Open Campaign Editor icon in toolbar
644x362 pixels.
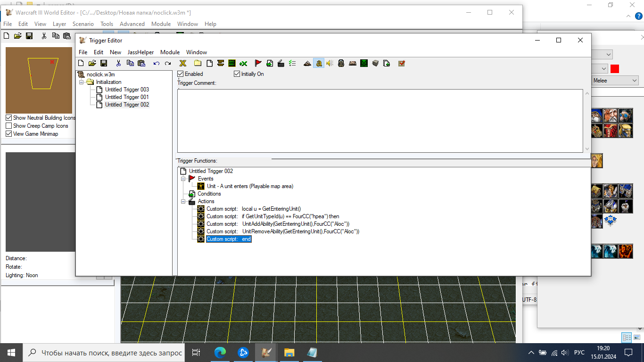coord(353,63)
